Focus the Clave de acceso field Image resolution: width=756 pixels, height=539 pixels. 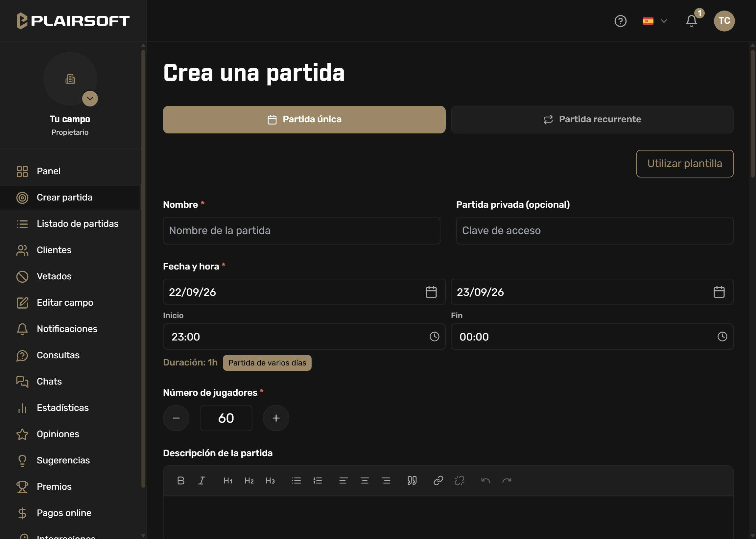(x=595, y=231)
